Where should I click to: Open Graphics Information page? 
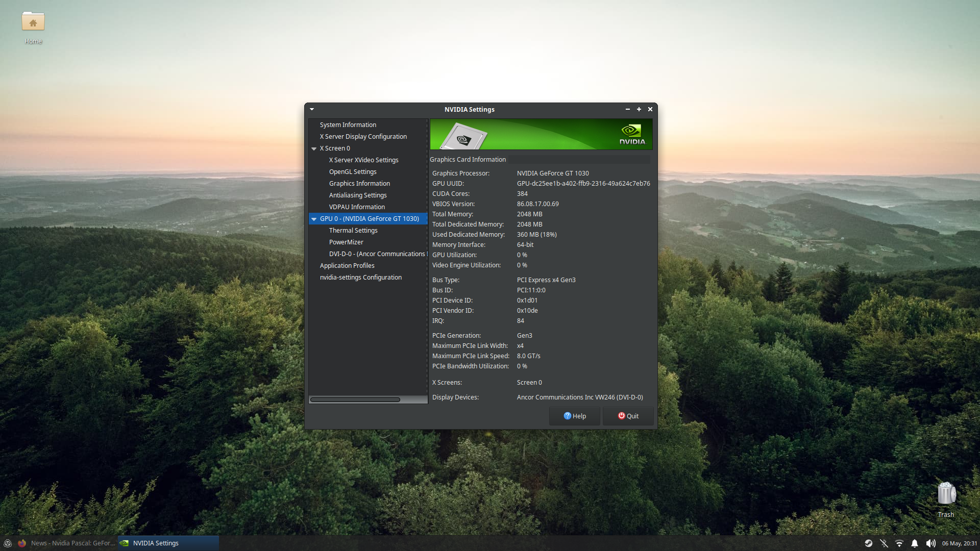(359, 184)
